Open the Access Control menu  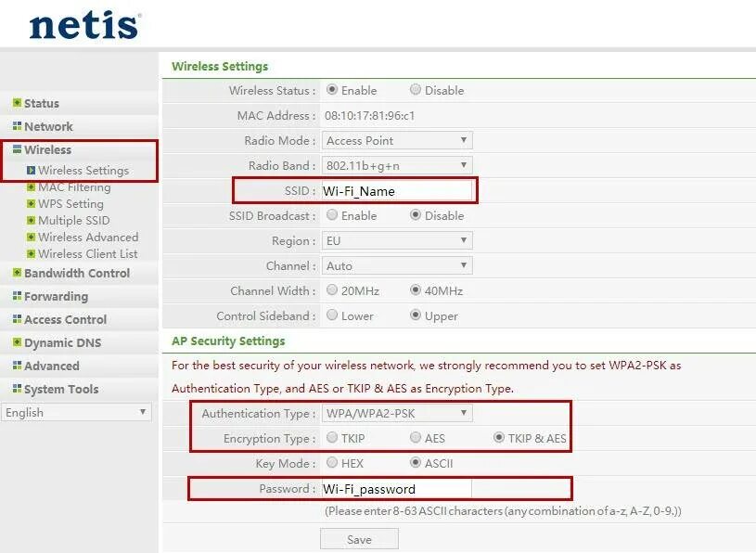click(x=65, y=319)
